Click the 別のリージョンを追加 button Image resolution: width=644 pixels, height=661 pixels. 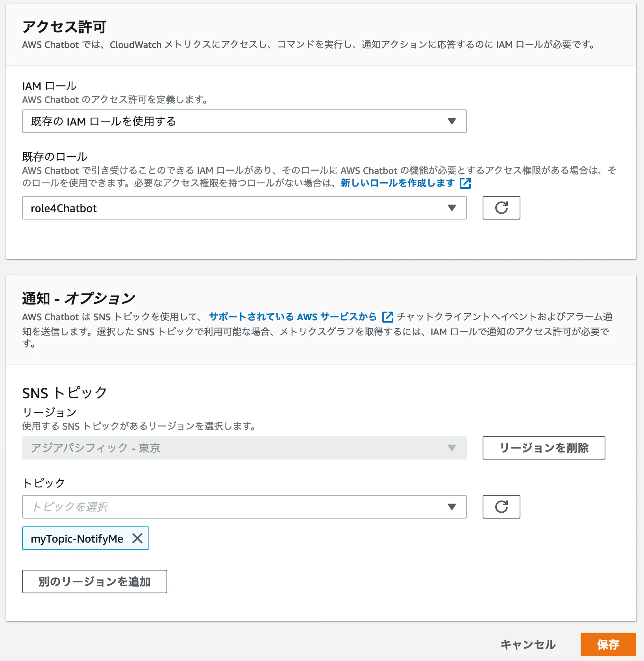[x=94, y=582]
